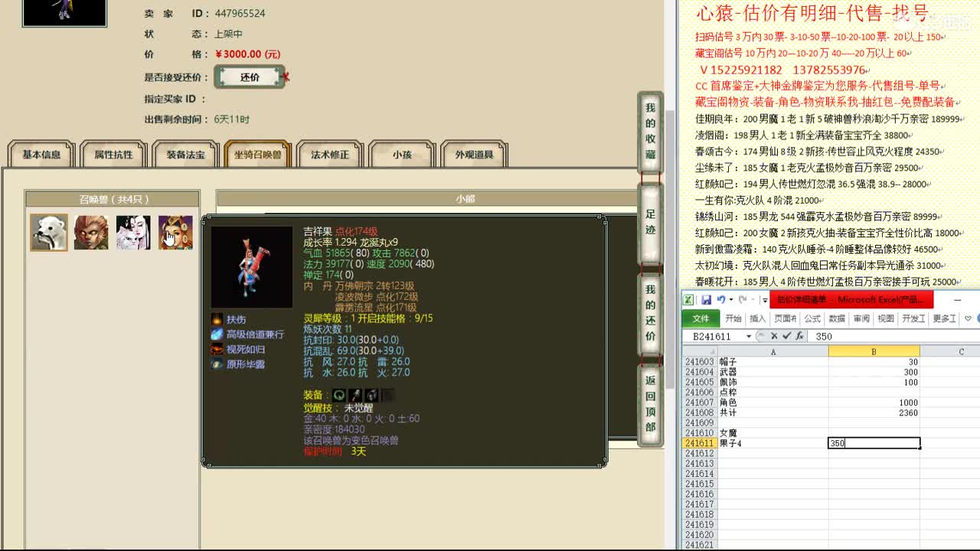The image size is (980, 551).
Task: Open the Excel 审阅 ribbon tab
Action: [861, 318]
